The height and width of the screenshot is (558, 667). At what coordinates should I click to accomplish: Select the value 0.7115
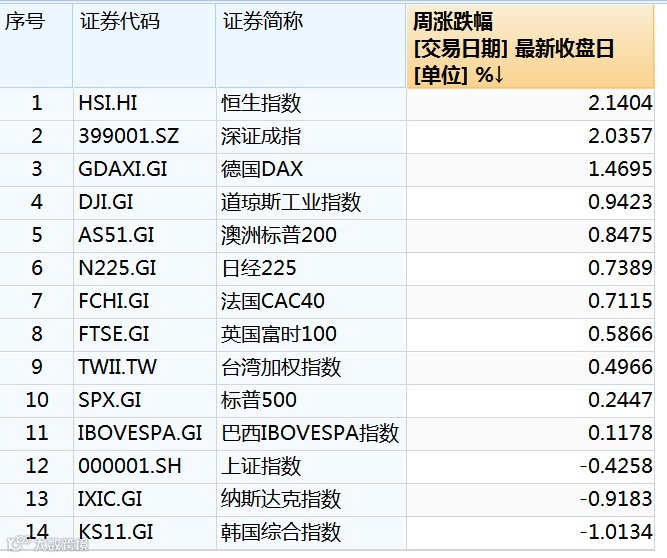click(620, 301)
